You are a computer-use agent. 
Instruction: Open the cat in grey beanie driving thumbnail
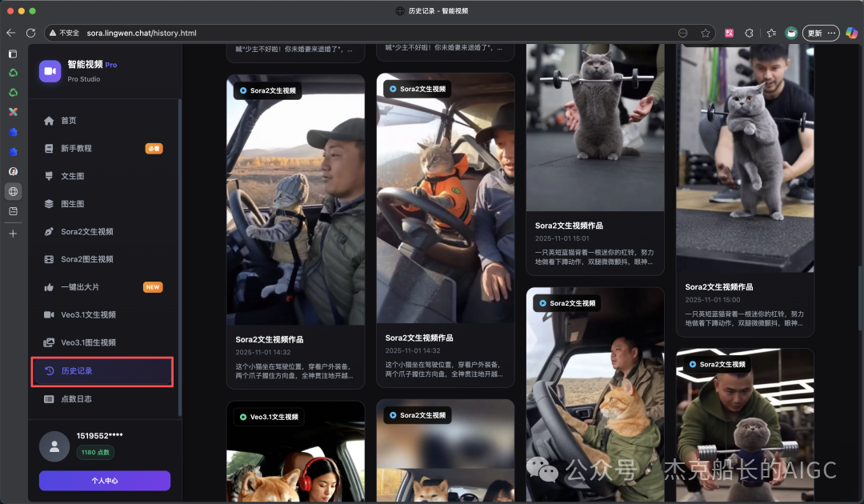coord(296,200)
